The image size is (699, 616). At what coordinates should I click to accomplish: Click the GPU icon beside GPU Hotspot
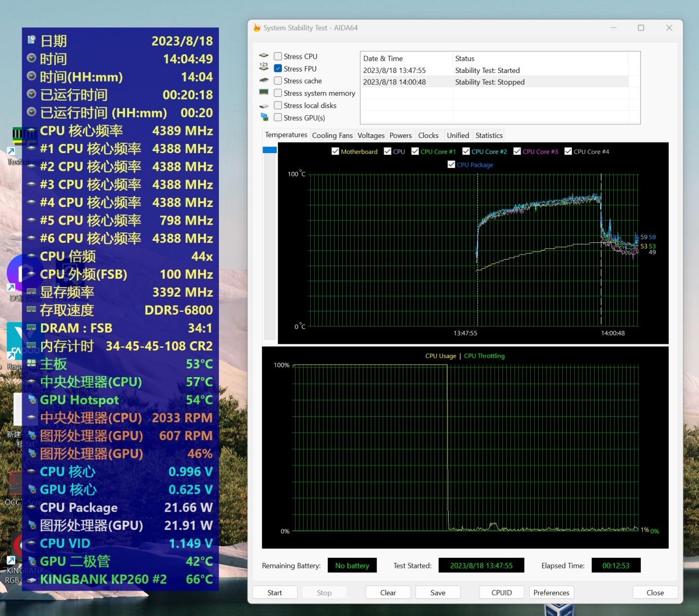tap(32, 400)
